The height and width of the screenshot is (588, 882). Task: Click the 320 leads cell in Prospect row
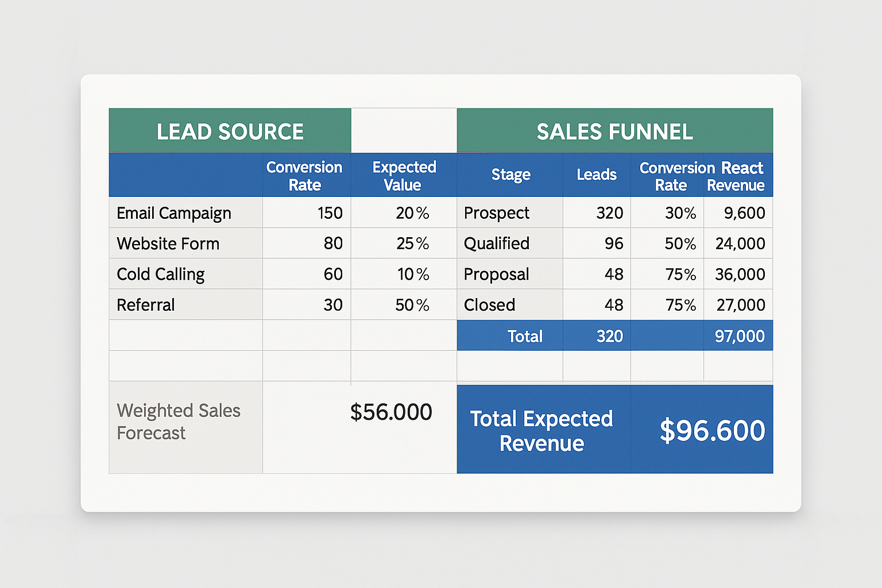point(597,213)
